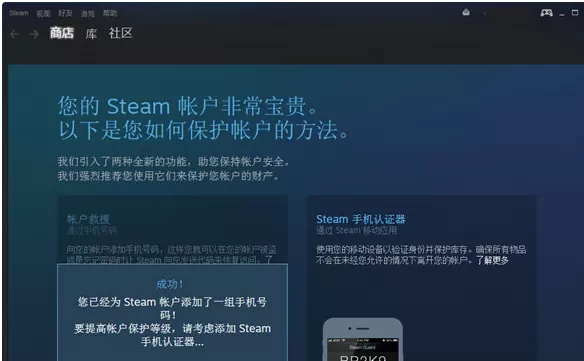Click the 帐户救援 heading

[x=88, y=219]
